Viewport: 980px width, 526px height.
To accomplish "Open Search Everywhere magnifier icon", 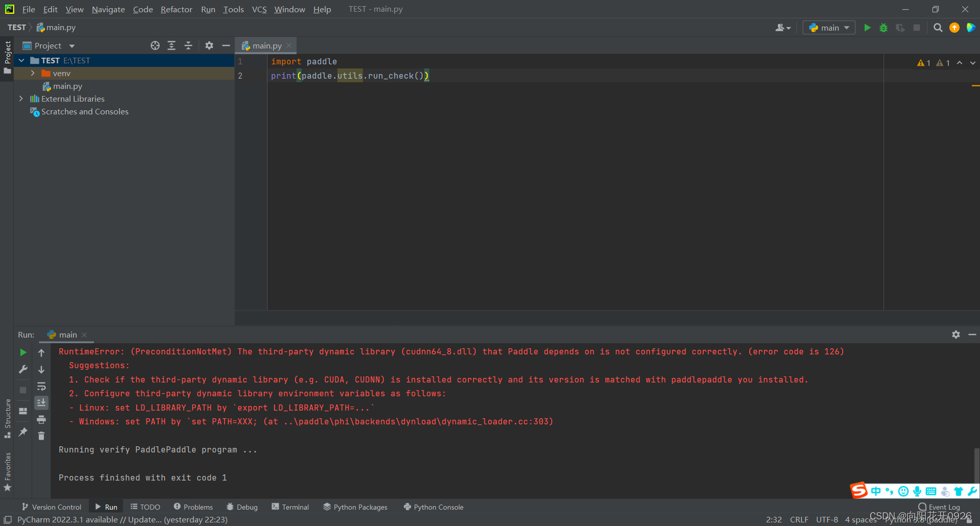I will pos(938,28).
